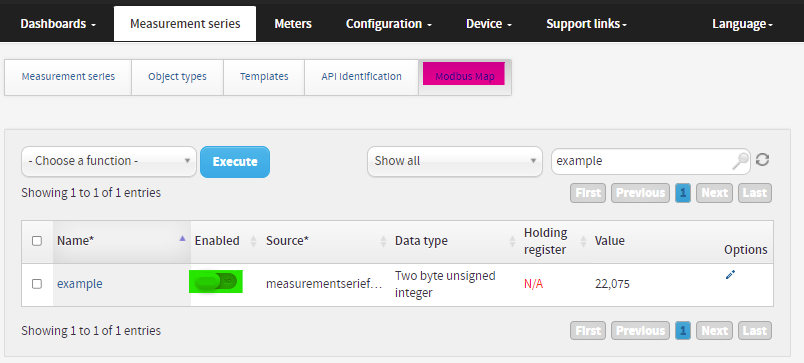This screenshot has width=804, height=363.
Task: Click the bottom First pagination button
Action: [588, 331]
